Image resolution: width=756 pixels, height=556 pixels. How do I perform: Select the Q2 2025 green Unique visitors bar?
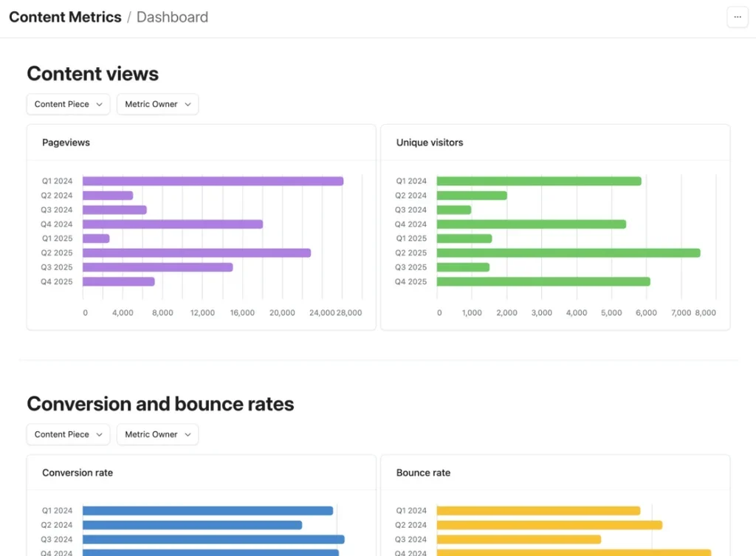[x=568, y=253]
